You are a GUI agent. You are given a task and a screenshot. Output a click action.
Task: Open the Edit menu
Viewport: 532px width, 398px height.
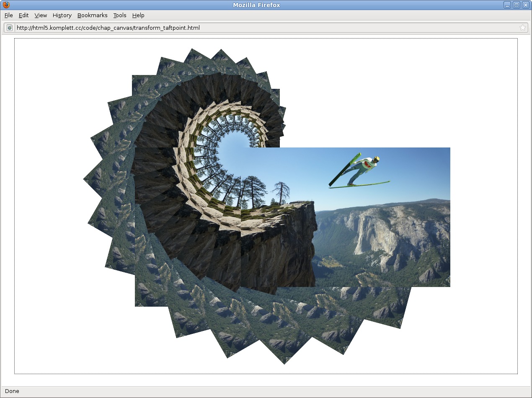point(23,15)
